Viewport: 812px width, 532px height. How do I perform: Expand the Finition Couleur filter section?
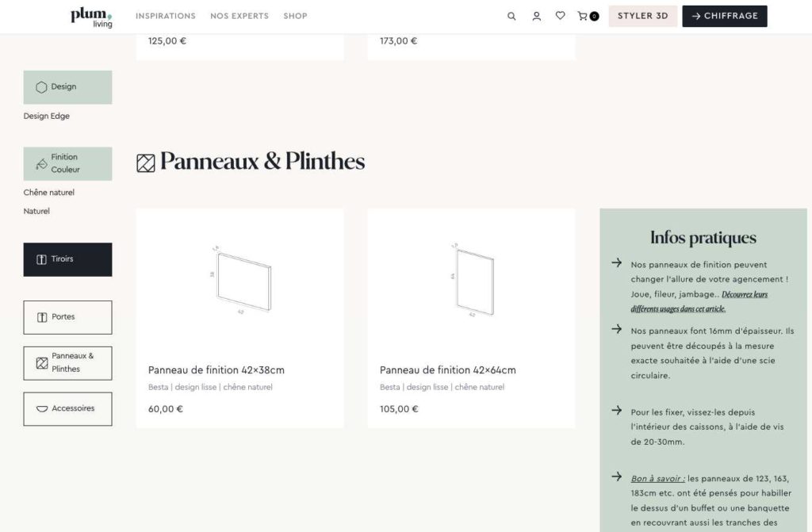point(68,163)
